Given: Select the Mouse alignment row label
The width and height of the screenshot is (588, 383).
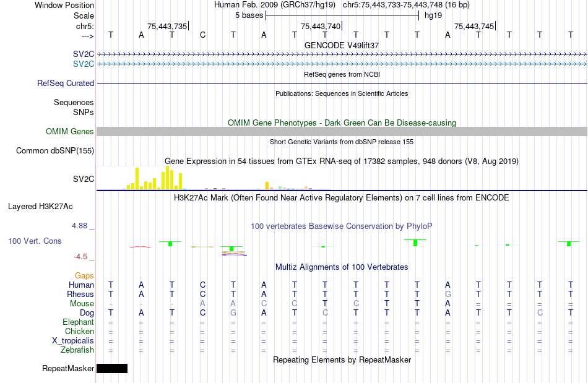Looking at the screenshot, I should pos(82,304).
